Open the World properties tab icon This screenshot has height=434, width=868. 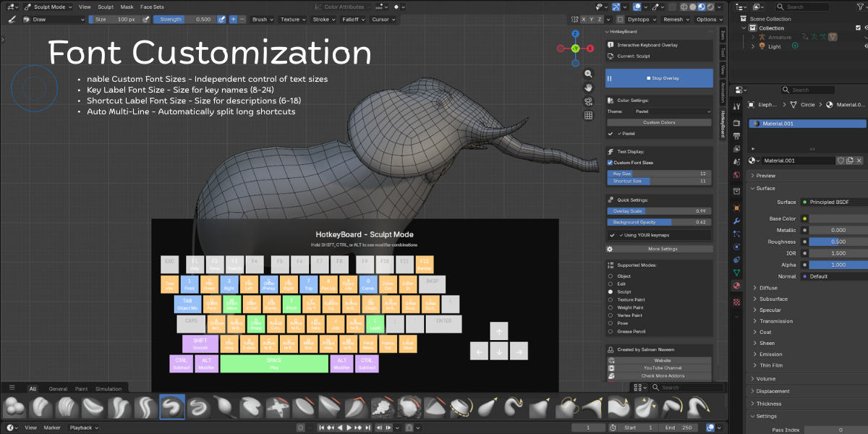pos(736,175)
